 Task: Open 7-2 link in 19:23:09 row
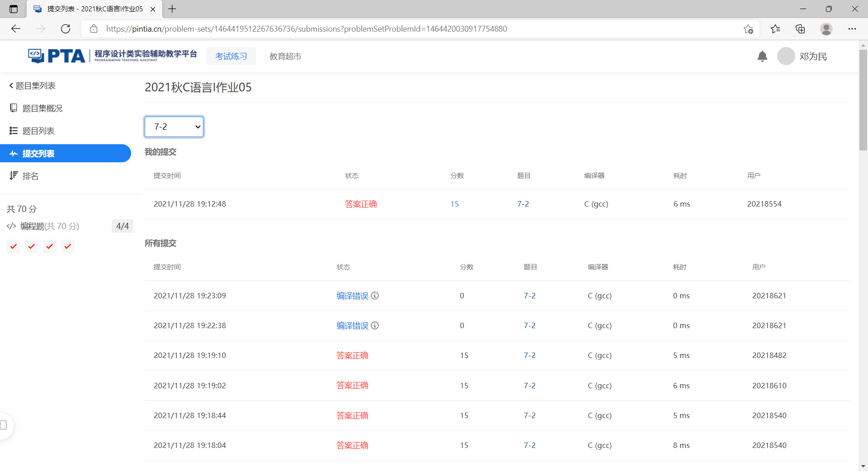(x=529, y=296)
